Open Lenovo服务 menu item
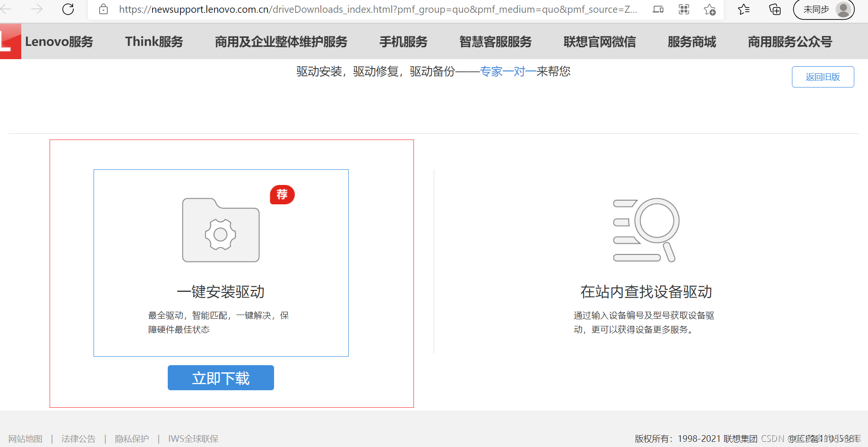The image size is (868, 447). 59,42
